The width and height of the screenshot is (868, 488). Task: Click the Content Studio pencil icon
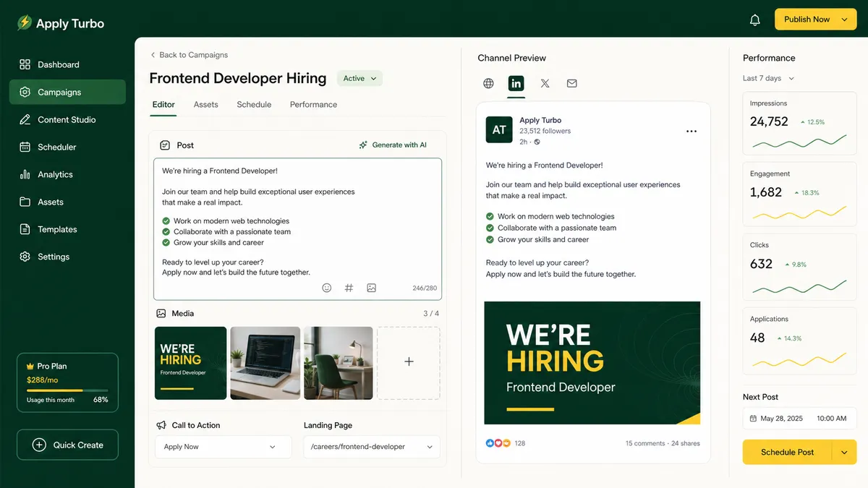tap(25, 119)
